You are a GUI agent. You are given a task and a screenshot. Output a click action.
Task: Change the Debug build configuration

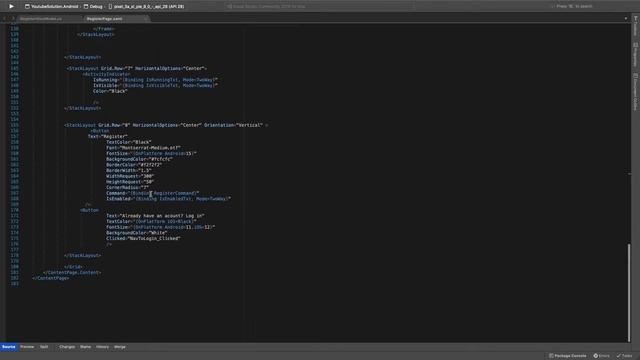click(93, 7)
